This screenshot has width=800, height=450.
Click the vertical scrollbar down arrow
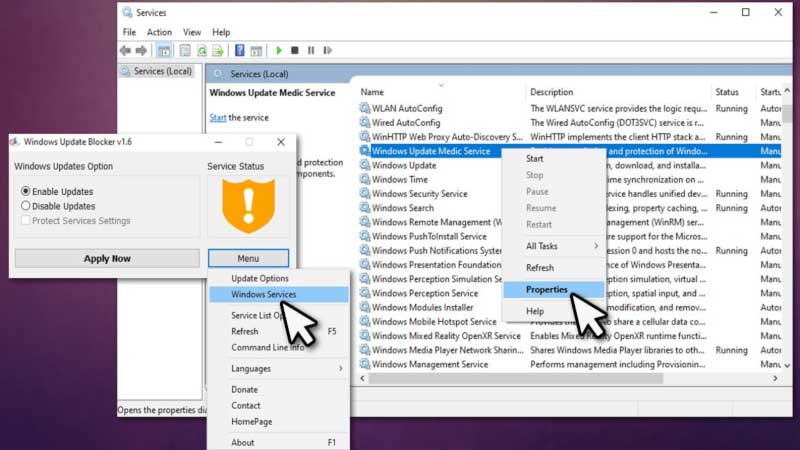coord(787,365)
